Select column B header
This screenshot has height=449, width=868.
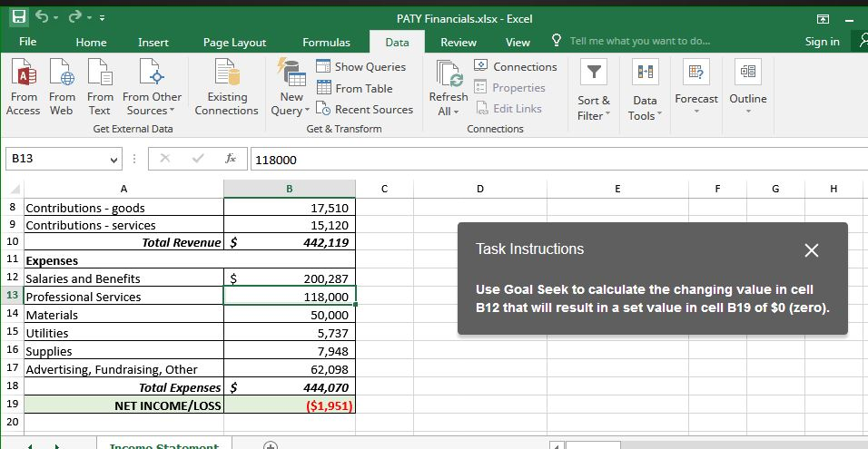(x=290, y=189)
